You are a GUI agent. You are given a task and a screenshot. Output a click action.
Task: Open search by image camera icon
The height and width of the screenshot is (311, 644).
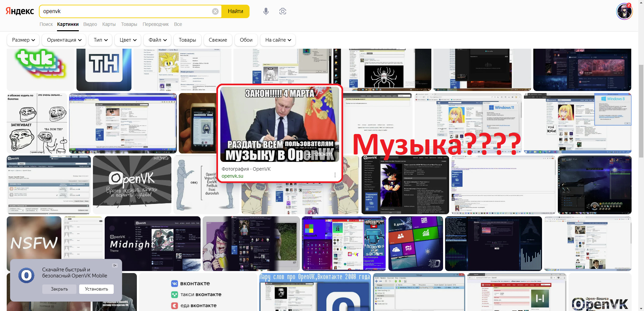[283, 11]
